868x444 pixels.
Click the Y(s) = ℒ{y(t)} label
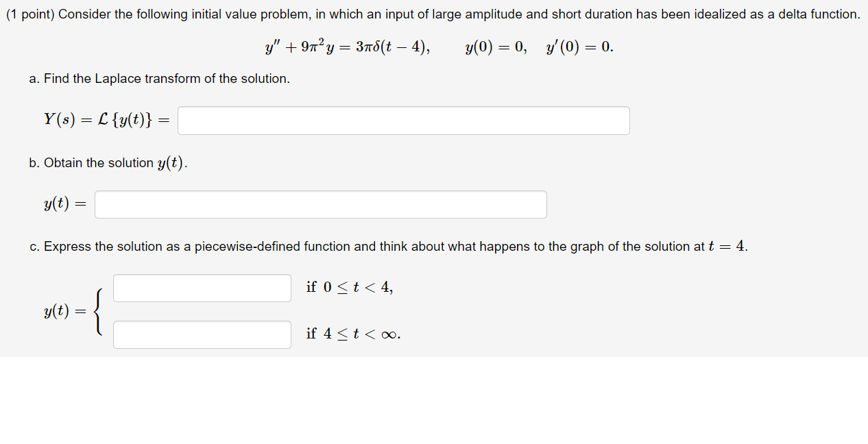(x=106, y=119)
